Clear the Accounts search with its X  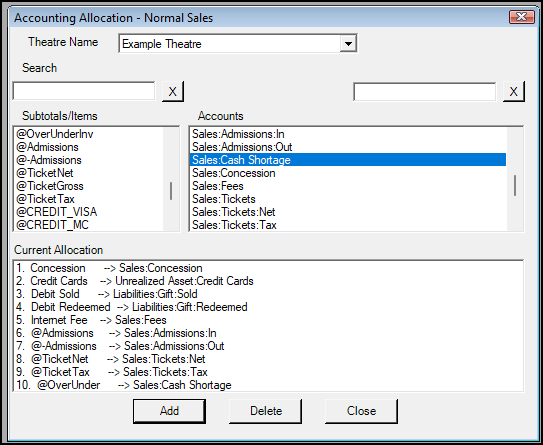514,91
